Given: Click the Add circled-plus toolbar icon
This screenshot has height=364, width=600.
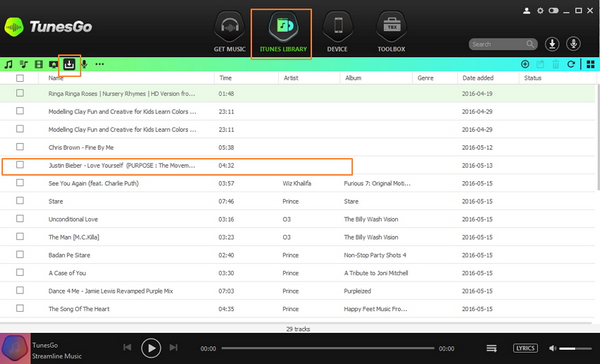Looking at the screenshot, I should point(525,64).
